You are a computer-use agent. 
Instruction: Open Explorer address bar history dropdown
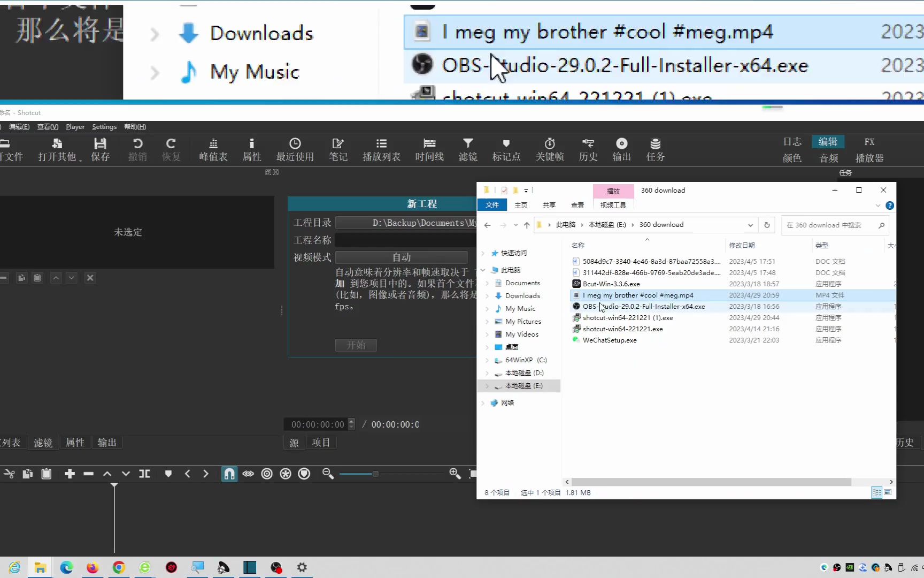750,225
